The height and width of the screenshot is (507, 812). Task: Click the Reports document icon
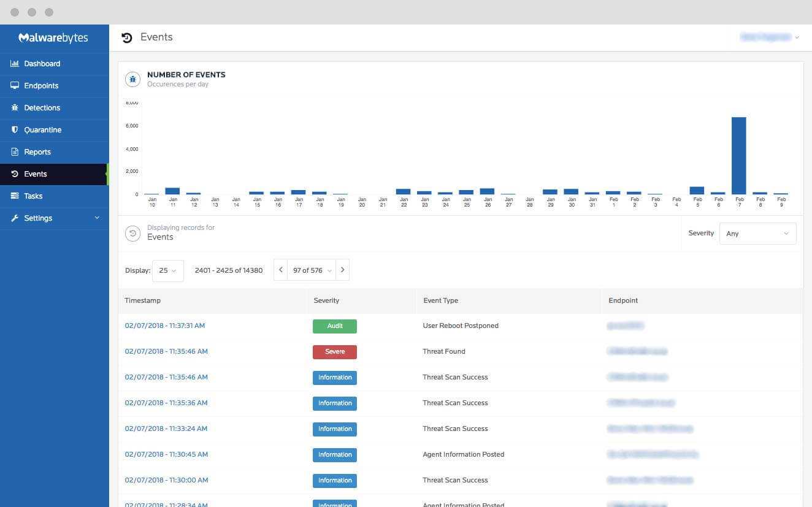15,152
